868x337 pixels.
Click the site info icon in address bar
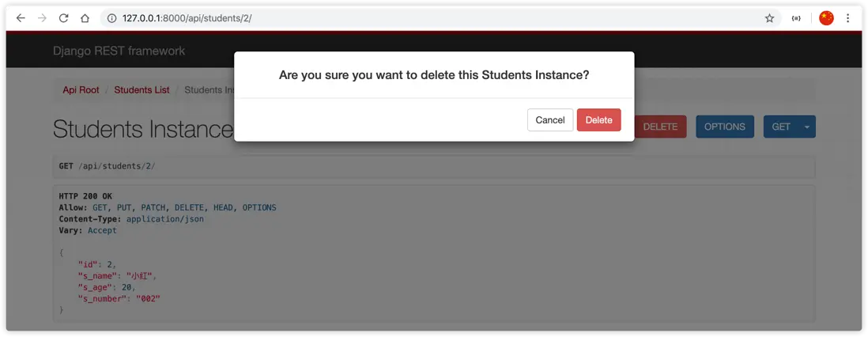click(111, 18)
